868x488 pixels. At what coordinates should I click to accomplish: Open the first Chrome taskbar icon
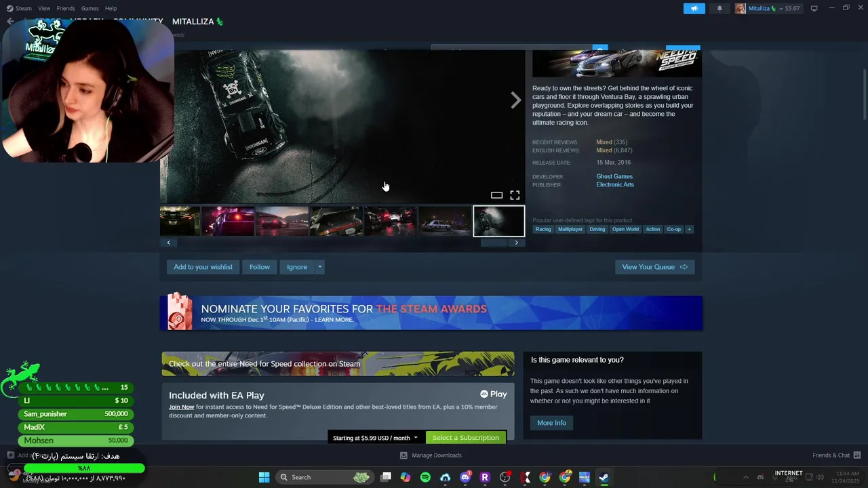545,477
